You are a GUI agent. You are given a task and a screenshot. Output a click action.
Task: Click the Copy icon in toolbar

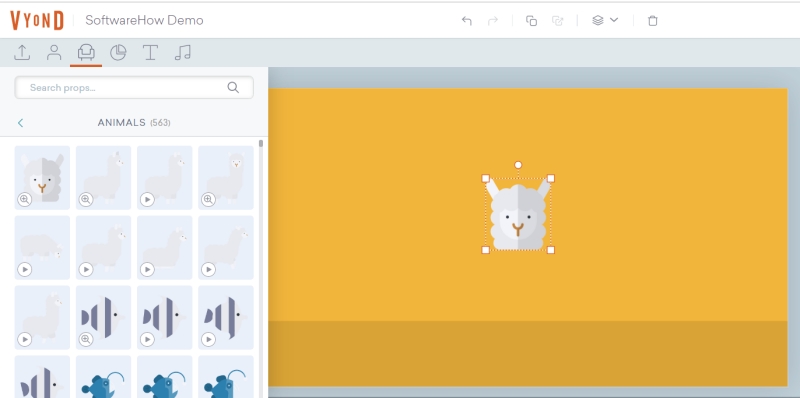[x=531, y=20]
